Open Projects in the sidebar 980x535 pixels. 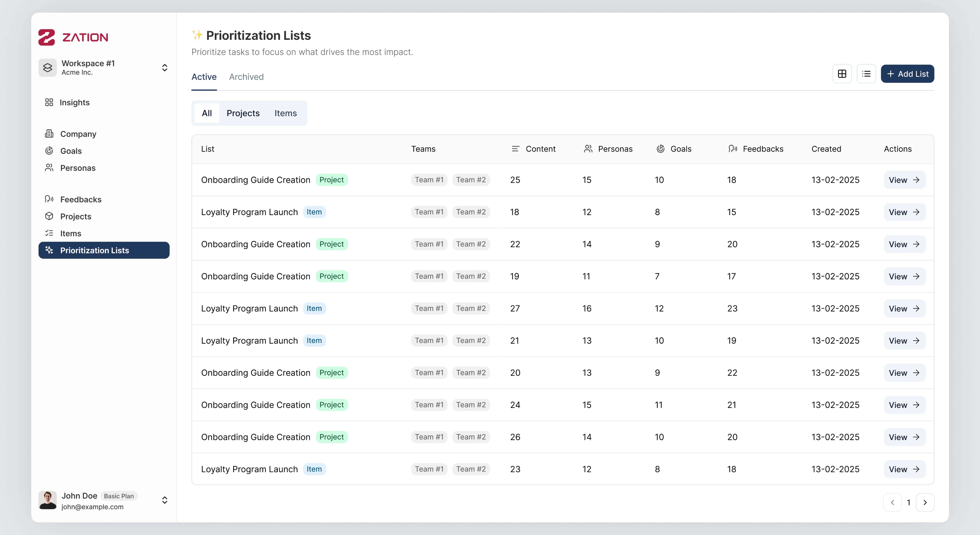coord(76,216)
